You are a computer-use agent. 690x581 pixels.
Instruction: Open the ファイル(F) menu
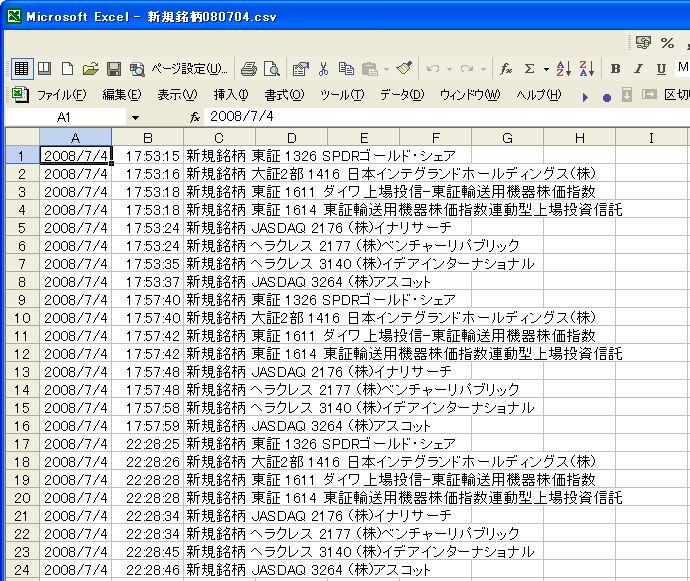tap(61, 95)
